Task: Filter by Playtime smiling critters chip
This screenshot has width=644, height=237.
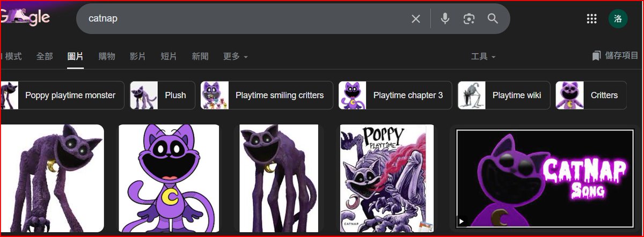Action: [266, 95]
